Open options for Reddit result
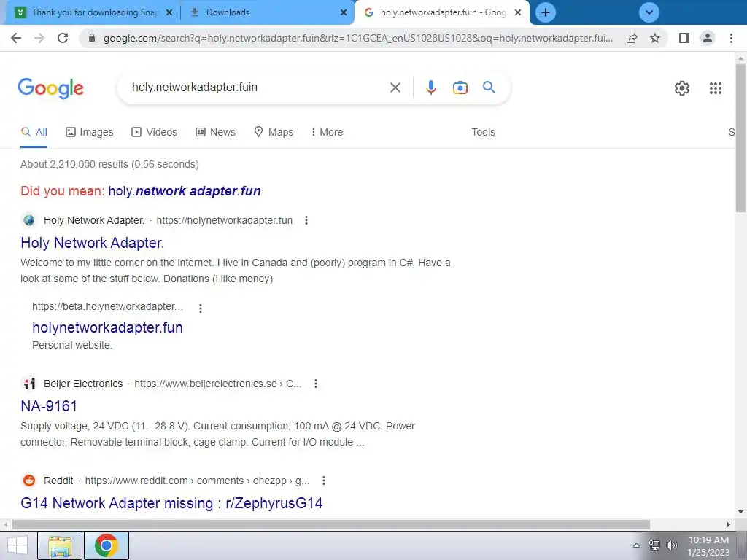747x560 pixels. coord(323,481)
